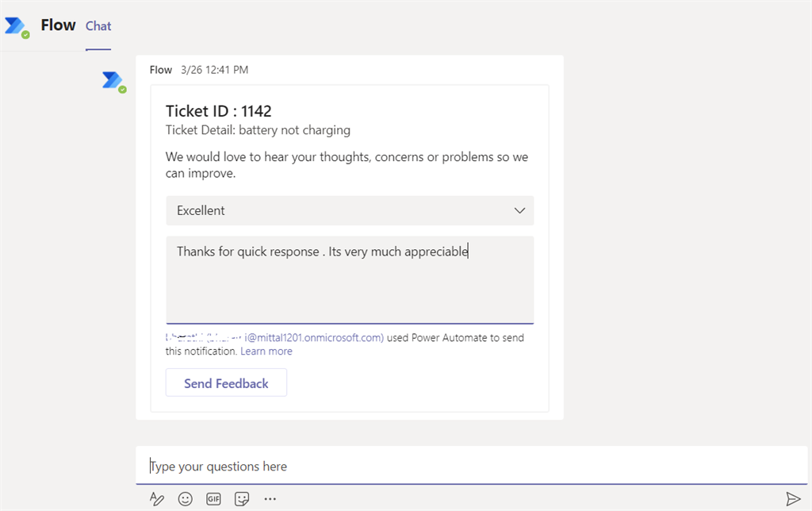Click the chevron arrow of rating dropdown
The width and height of the screenshot is (812, 511).
519,210
